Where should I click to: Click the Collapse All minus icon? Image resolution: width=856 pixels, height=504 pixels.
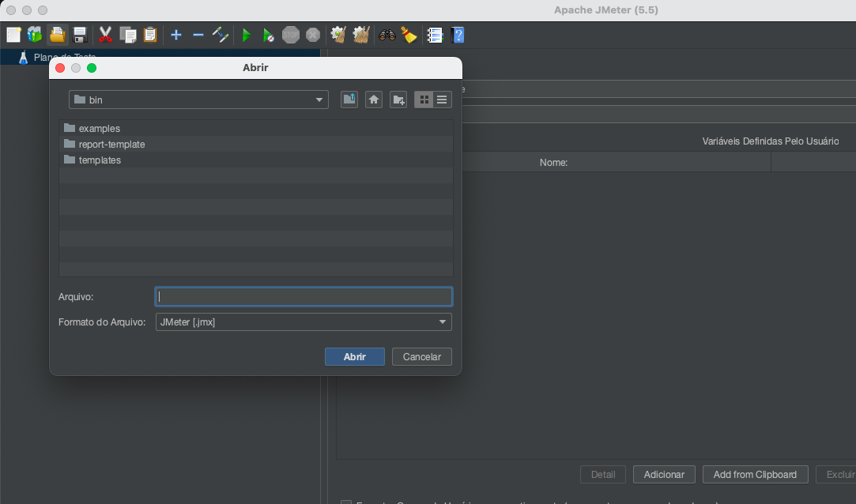click(198, 35)
